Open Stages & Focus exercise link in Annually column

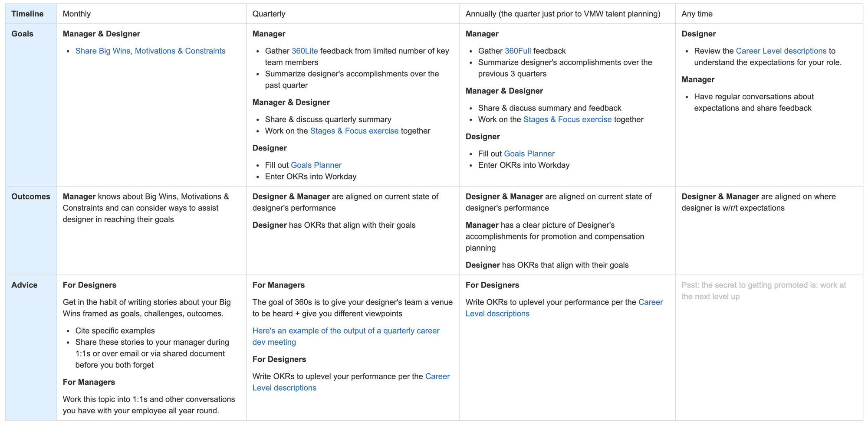coord(567,119)
